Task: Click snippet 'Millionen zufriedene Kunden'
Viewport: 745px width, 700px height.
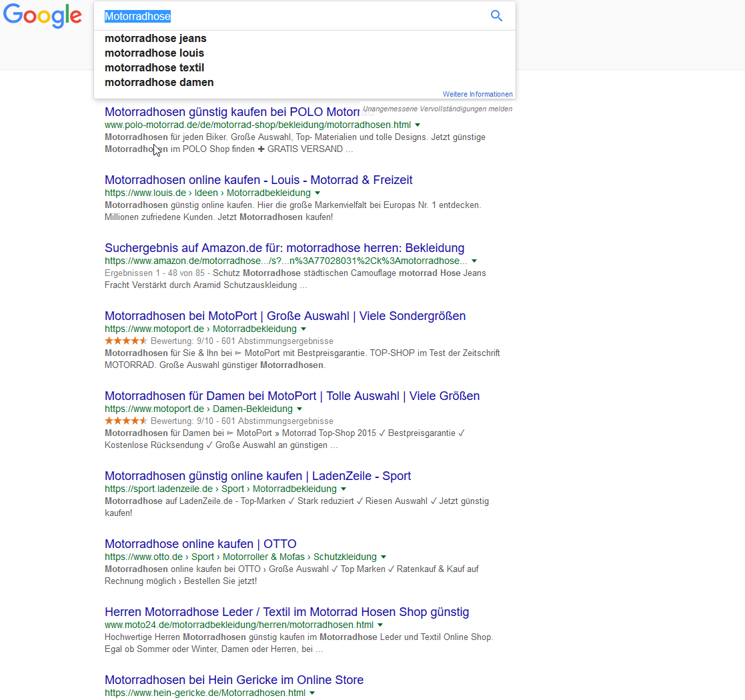Action: pos(159,217)
